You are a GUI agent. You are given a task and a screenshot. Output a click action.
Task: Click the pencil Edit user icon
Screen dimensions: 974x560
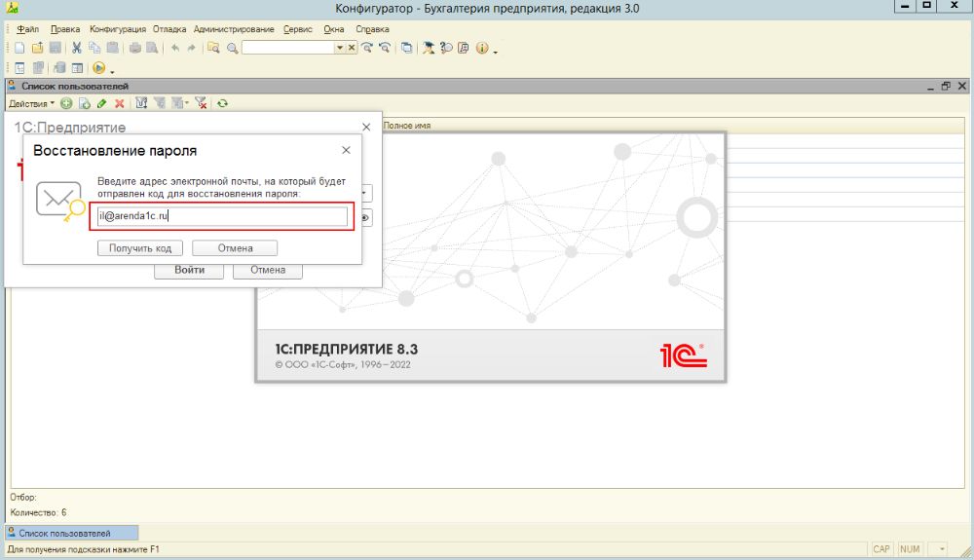pos(102,103)
